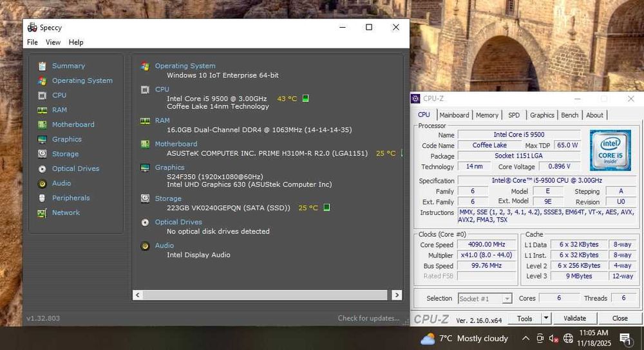The image size is (644, 350).
Task: Click the horizontal scrollbar track in Speccy
Action: 265,295
